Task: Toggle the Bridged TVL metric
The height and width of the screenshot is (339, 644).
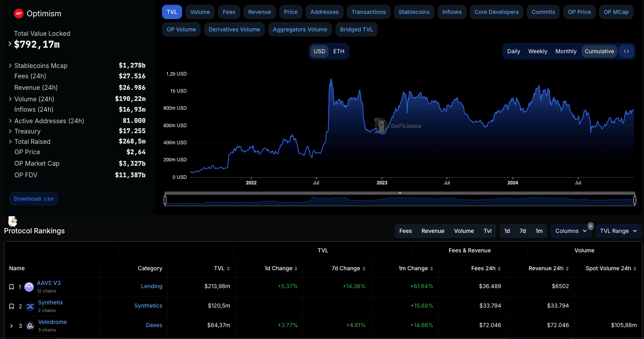Action: 356,29
